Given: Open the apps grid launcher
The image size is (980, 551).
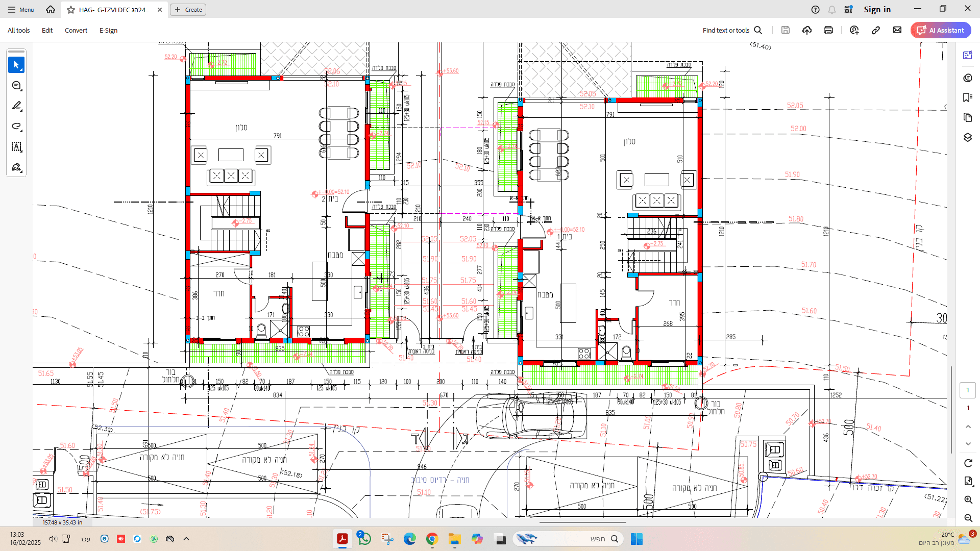Looking at the screenshot, I should [848, 9].
